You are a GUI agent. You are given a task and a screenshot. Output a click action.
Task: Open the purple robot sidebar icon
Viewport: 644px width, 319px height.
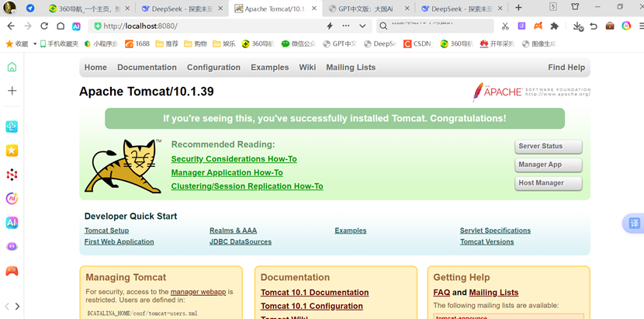12,247
